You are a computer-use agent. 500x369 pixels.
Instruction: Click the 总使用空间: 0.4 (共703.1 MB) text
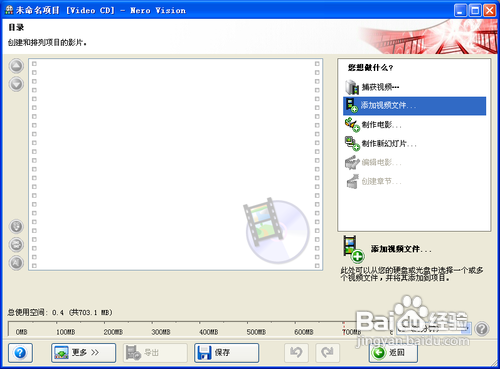[60, 313]
